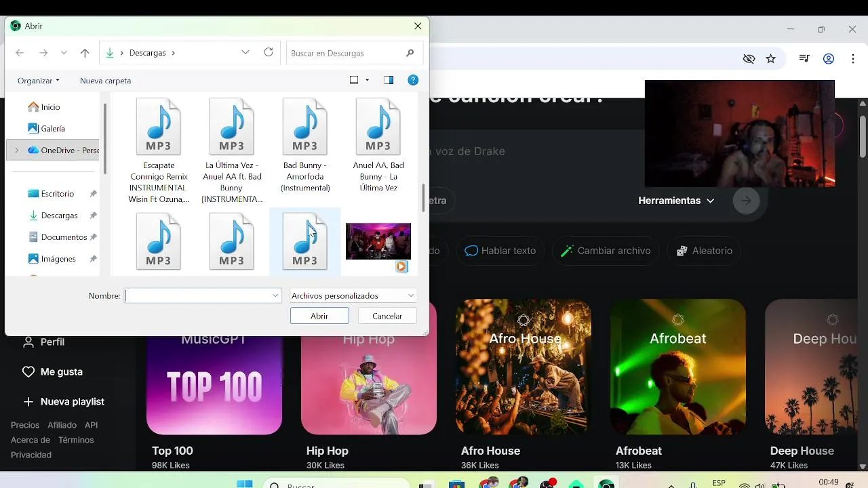868x488 pixels.
Task: Go forward in the Abrir dialog
Action: pos(43,53)
